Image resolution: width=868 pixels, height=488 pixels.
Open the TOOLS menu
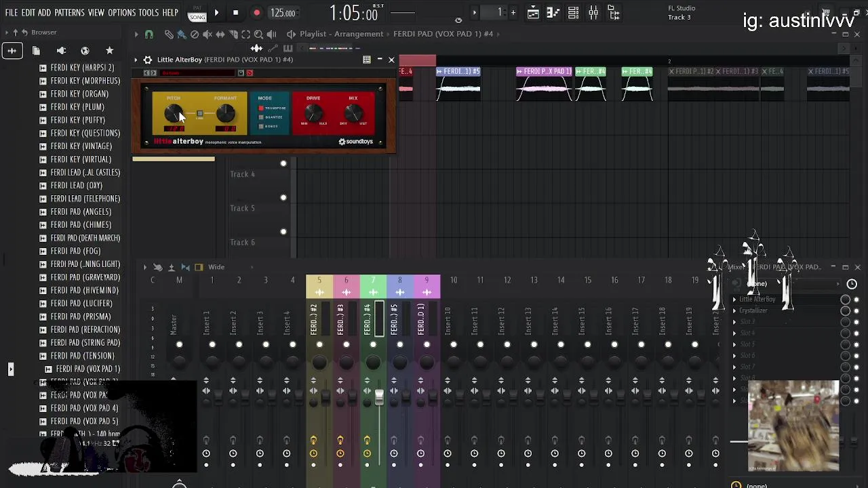(149, 13)
